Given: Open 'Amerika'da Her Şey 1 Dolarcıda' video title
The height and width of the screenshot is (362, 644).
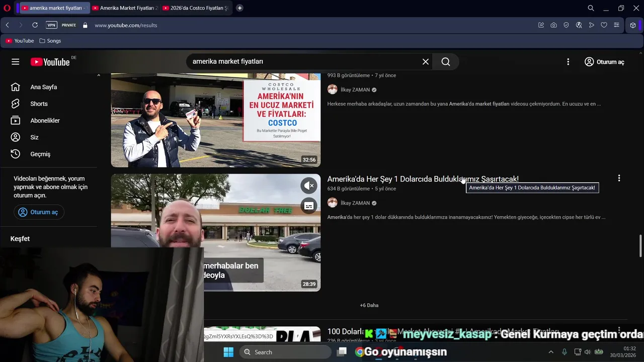Looking at the screenshot, I should [423, 179].
